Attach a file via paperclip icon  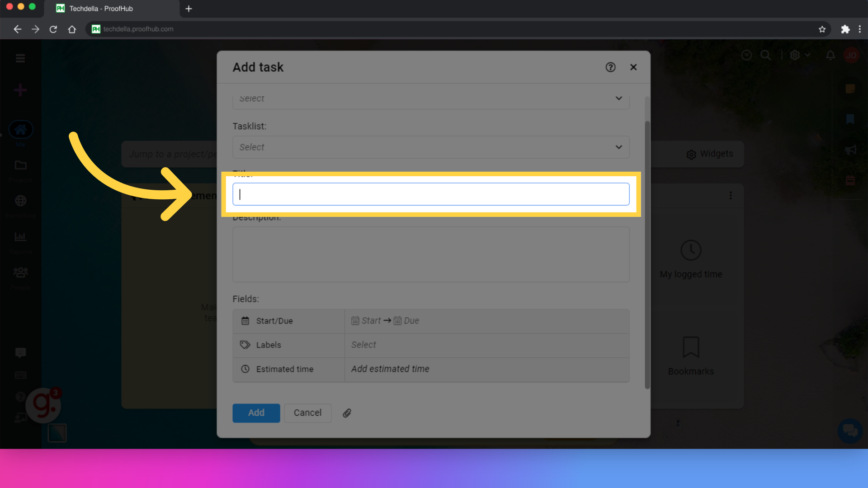pos(347,413)
